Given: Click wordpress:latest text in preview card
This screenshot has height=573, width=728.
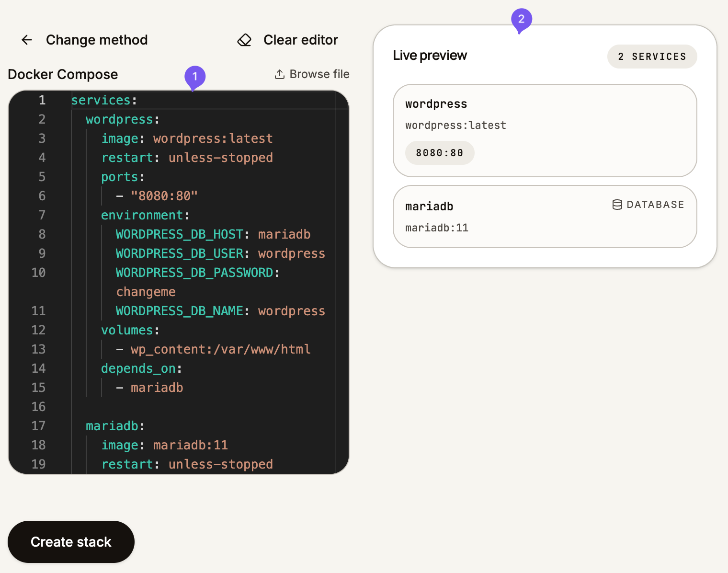Looking at the screenshot, I should (455, 126).
